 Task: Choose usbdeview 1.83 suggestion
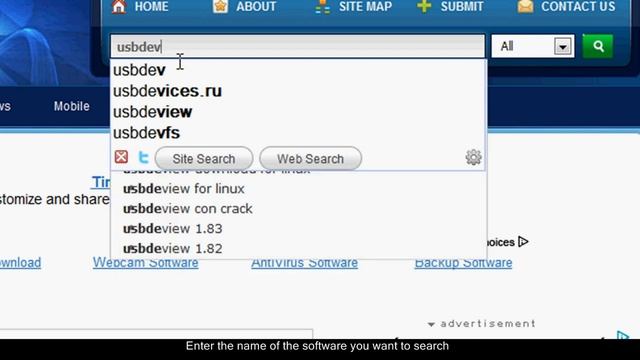173,229
